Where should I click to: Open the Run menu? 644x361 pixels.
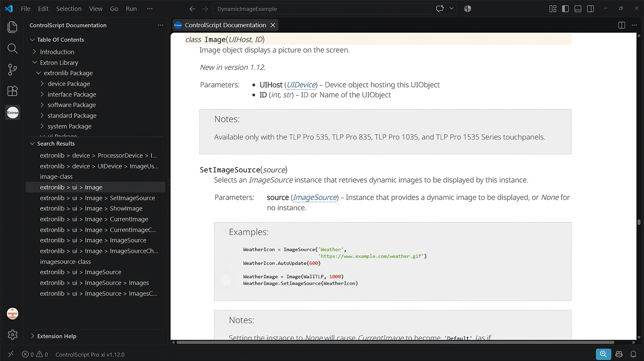[131, 9]
